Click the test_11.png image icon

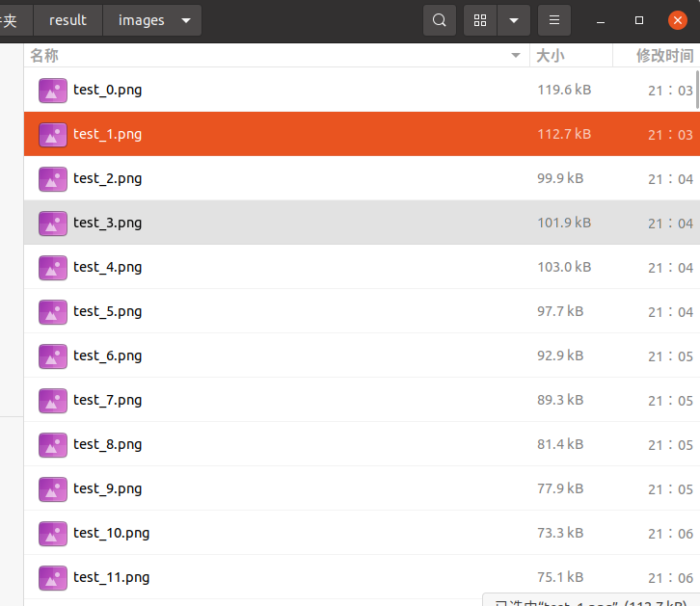pyautogui.click(x=53, y=577)
